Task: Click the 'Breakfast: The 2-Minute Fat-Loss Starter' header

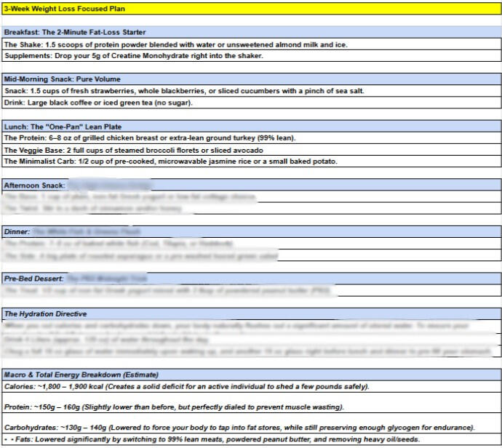Action: [251, 32]
